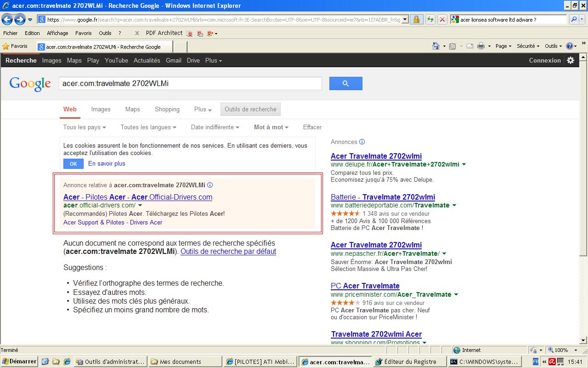
Task: Toggle the Outils de recherche button
Action: (x=250, y=109)
